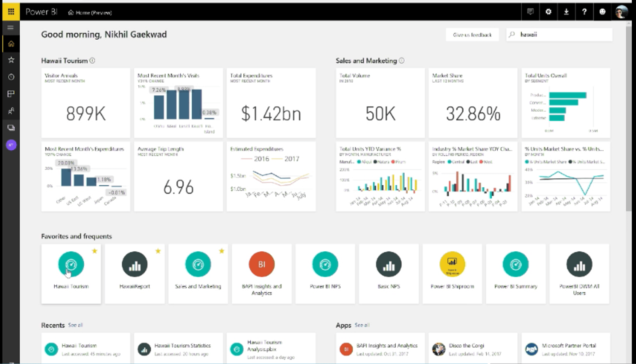636x364 pixels.
Task: Open notifications icon in top bar
Action: pos(530,12)
